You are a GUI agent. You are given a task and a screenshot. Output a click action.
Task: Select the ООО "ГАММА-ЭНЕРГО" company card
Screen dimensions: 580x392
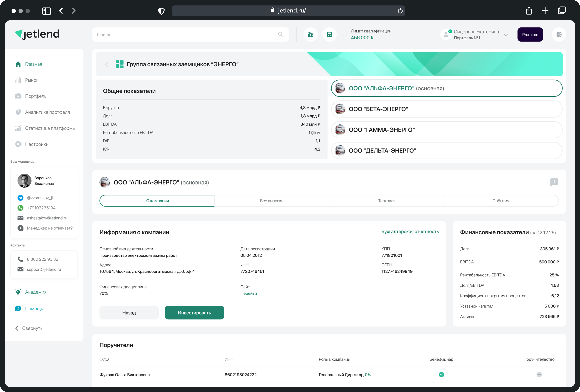447,130
